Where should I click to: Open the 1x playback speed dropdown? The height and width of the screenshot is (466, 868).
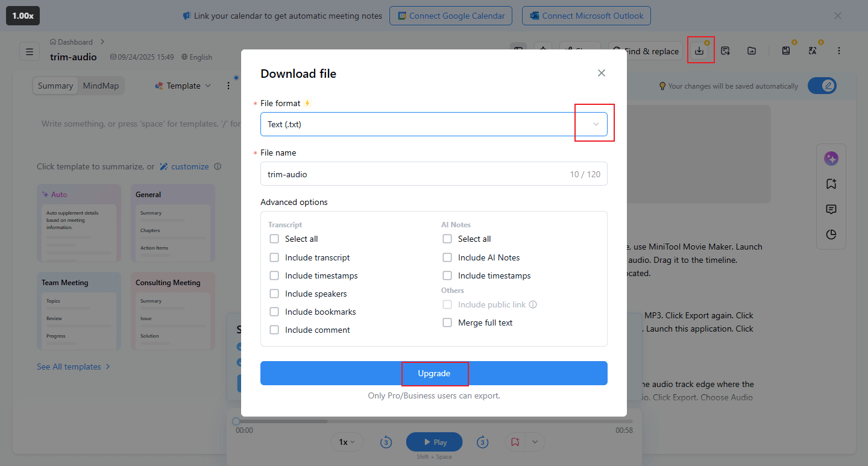[347, 442]
